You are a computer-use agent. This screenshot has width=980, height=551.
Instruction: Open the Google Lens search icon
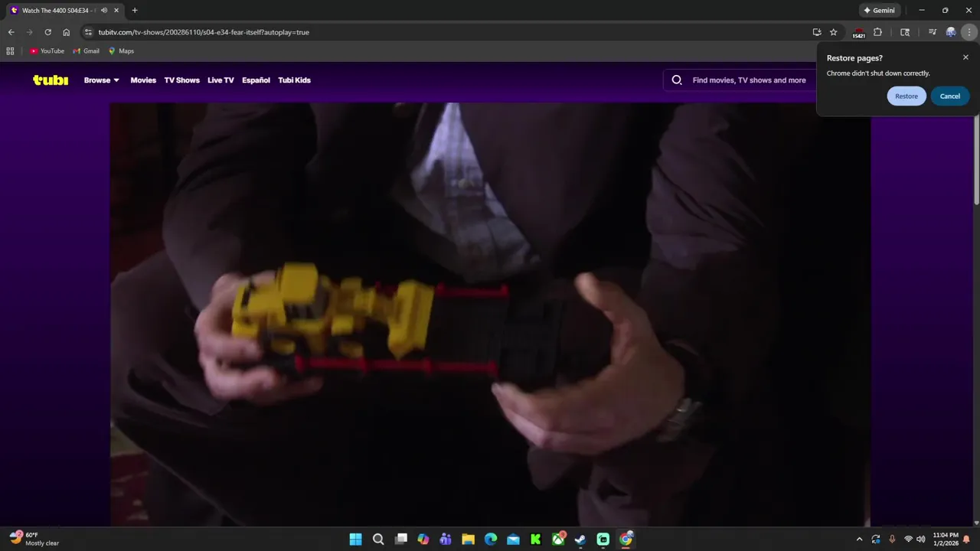tap(905, 32)
